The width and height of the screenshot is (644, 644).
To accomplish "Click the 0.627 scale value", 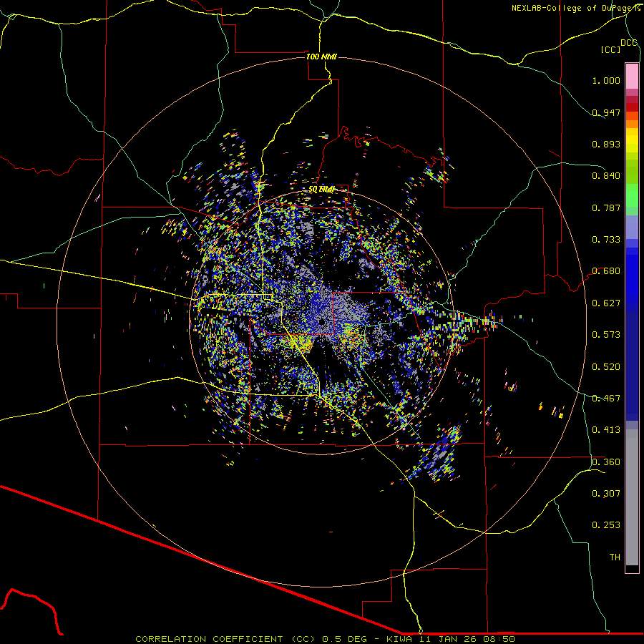I will [606, 303].
